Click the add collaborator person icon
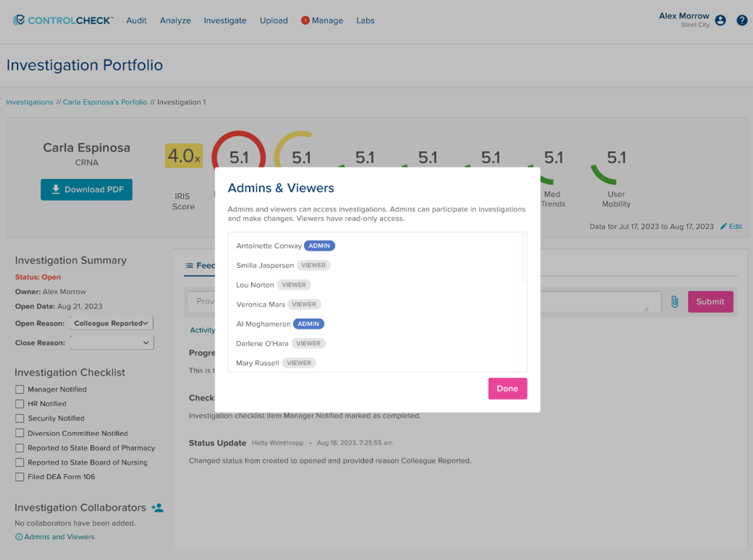This screenshot has height=560, width=753. coord(157,508)
